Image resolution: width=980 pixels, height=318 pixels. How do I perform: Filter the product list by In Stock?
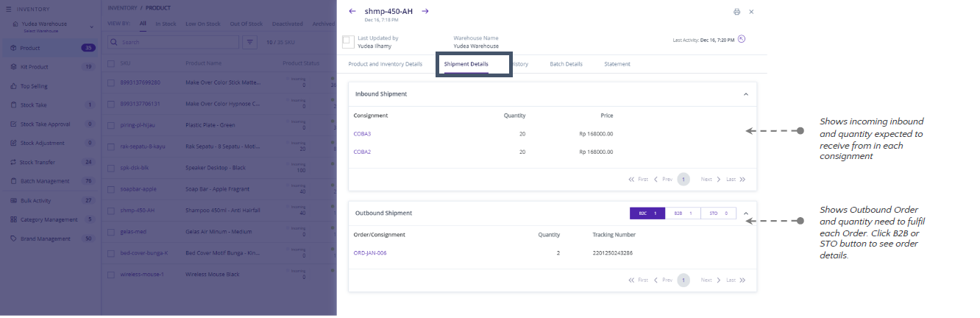coord(166,24)
